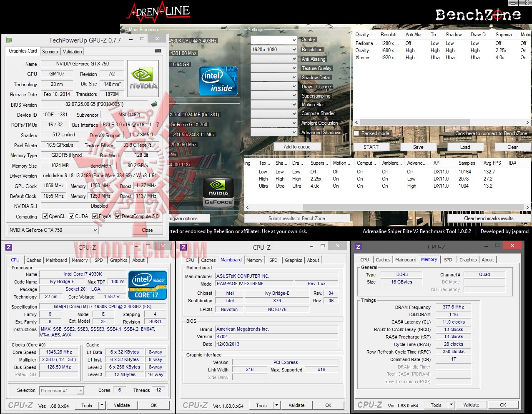The width and height of the screenshot is (532, 414).
Task: Click the Save button in Adrenaline tool
Action: (x=418, y=147)
